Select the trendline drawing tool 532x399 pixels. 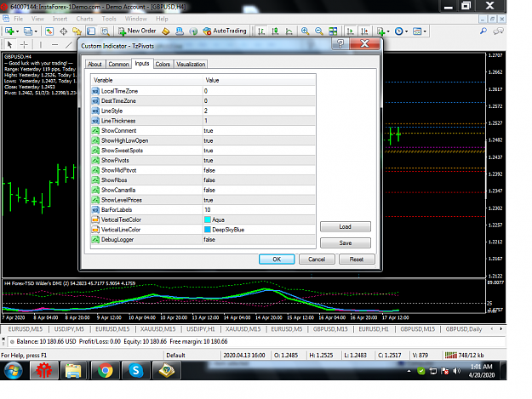69,44
